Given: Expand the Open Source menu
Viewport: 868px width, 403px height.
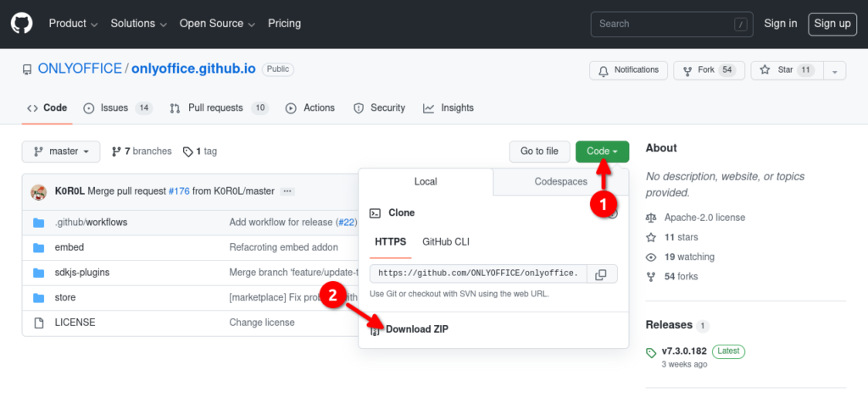Looking at the screenshot, I should tap(217, 24).
